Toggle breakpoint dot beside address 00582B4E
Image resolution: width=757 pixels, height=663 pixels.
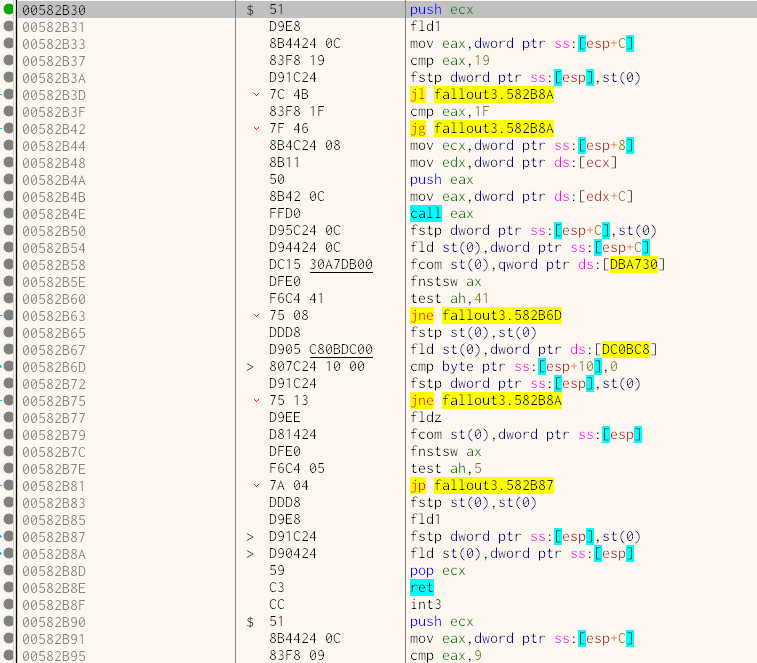[8, 213]
